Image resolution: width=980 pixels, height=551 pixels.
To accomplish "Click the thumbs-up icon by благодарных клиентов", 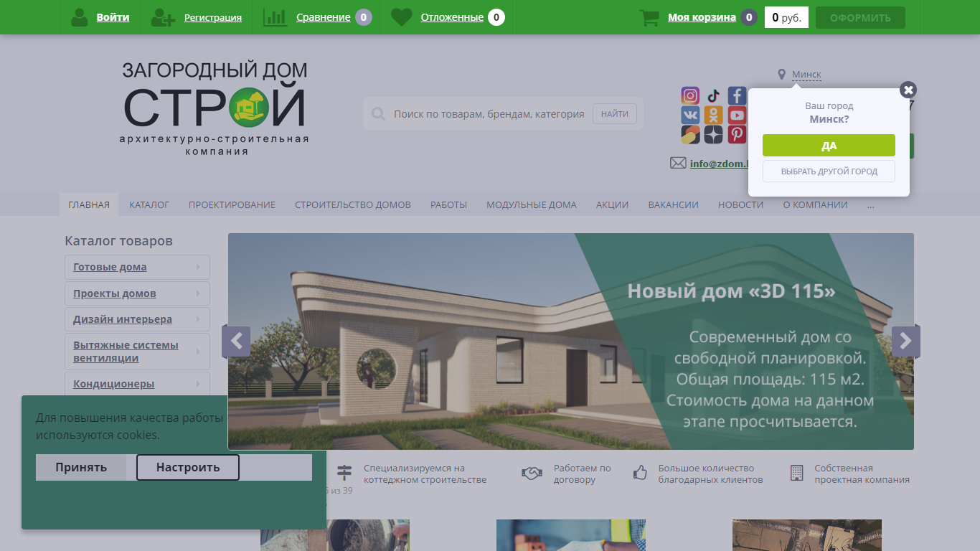I will [640, 473].
